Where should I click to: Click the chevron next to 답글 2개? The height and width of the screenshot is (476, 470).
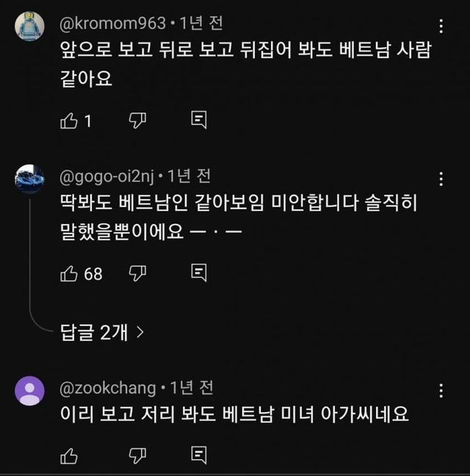[x=140, y=332]
